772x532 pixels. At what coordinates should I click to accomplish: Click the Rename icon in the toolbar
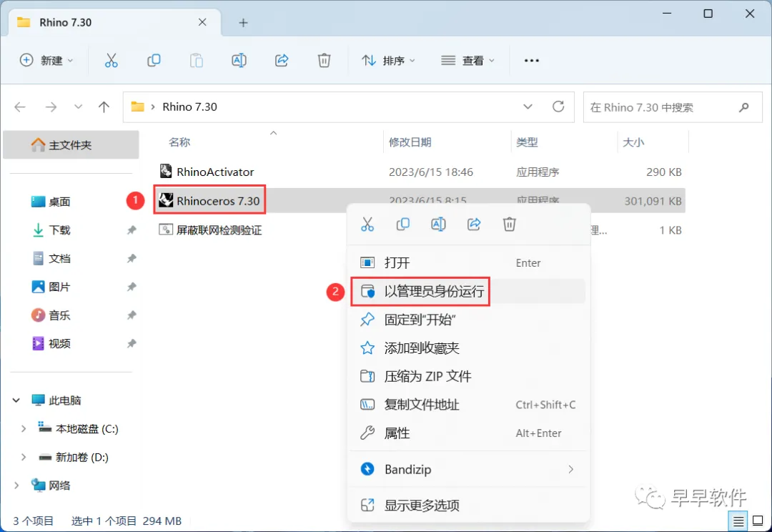pyautogui.click(x=239, y=61)
